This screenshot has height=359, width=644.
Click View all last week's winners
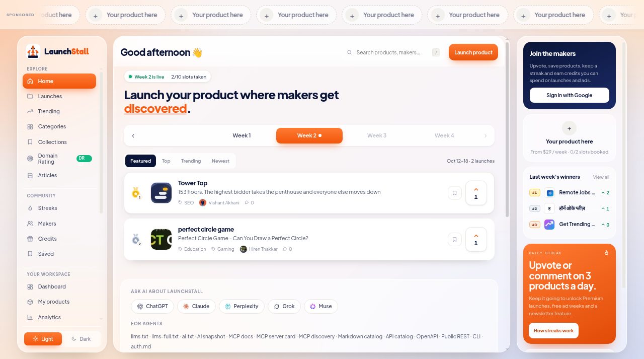coord(601,177)
